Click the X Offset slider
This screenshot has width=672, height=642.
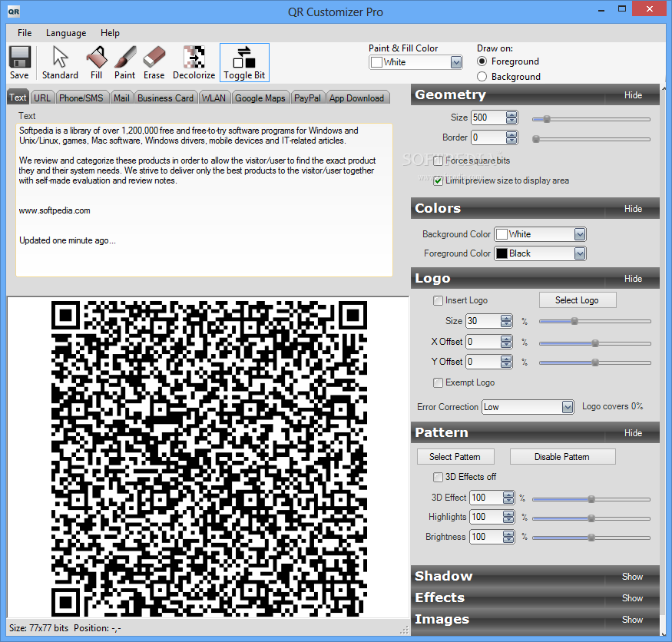click(x=595, y=343)
